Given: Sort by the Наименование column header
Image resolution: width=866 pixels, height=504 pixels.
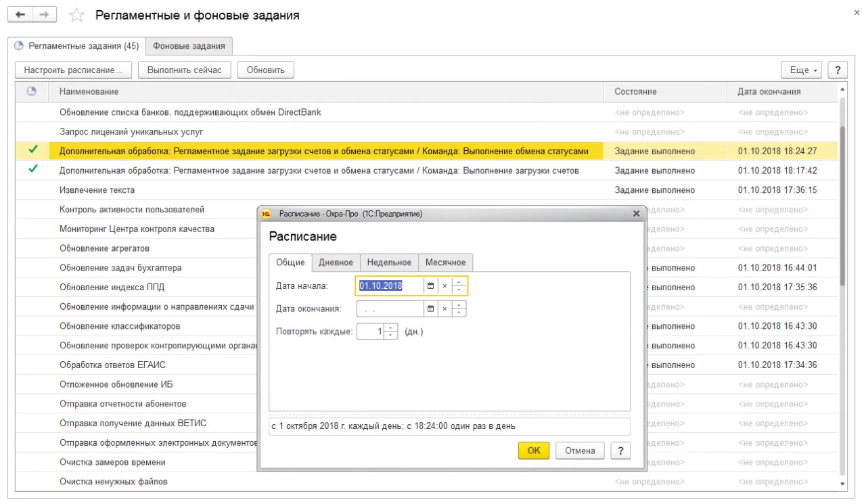Looking at the screenshot, I should tap(326, 91).
